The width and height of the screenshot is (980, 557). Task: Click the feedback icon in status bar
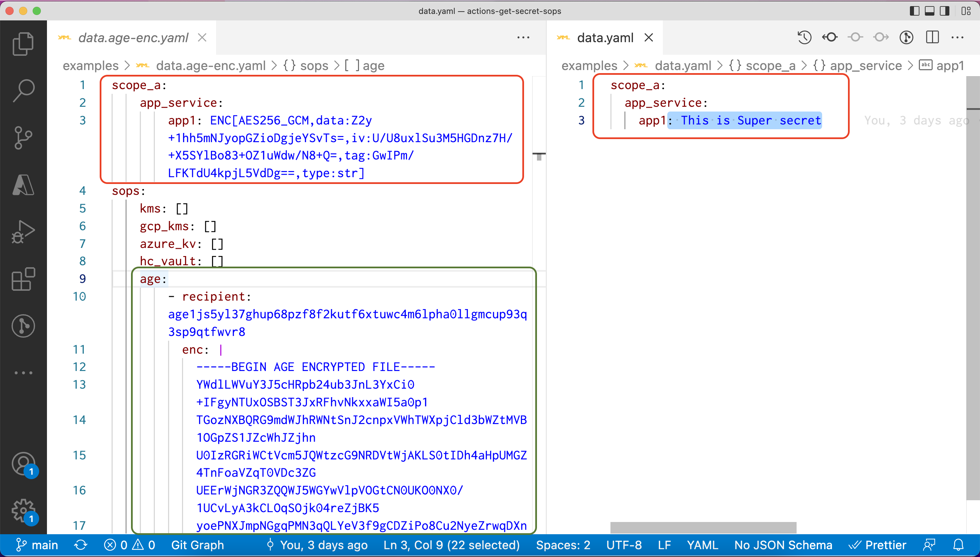[x=929, y=545]
